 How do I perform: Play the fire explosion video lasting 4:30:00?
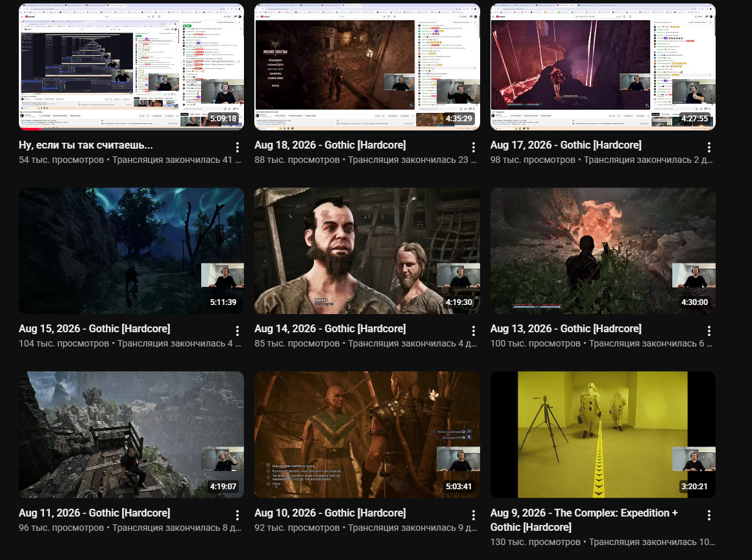[603, 250]
